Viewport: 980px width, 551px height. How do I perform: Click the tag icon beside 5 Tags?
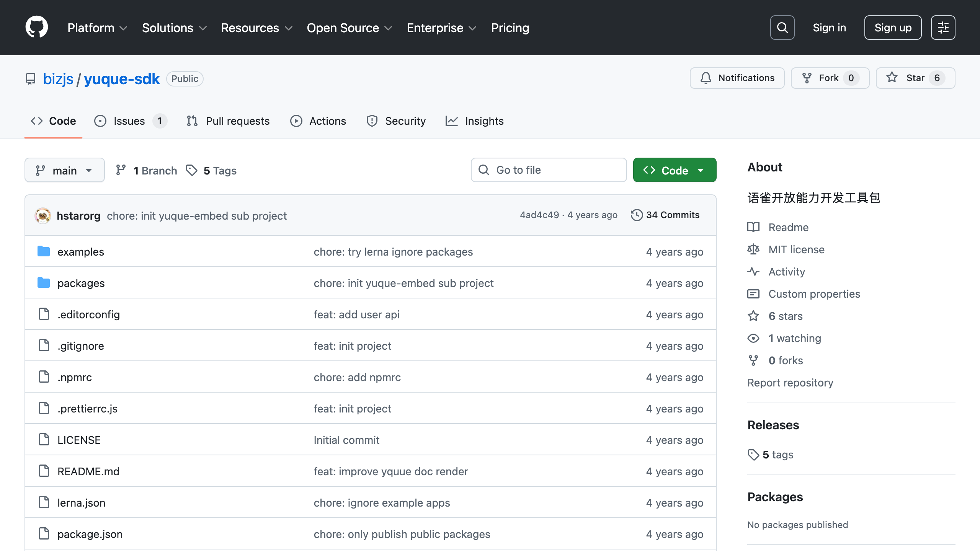(191, 170)
